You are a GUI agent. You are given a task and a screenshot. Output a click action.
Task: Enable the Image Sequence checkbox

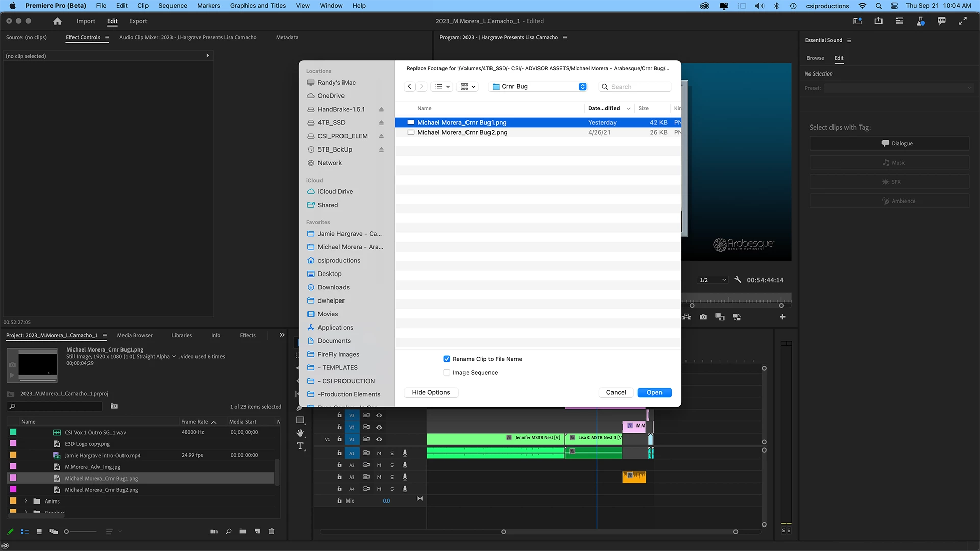click(447, 372)
